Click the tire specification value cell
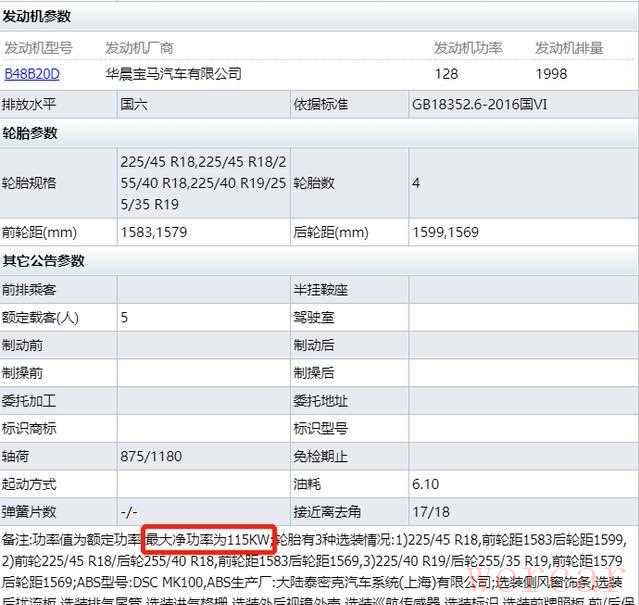This screenshot has height=605, width=639. tap(203, 183)
